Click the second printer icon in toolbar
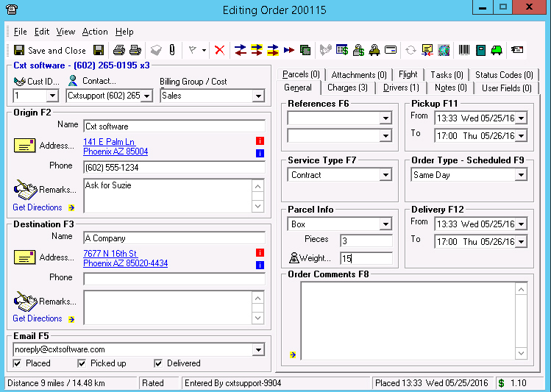Image resolution: width=551 pixels, height=392 pixels. (135, 50)
